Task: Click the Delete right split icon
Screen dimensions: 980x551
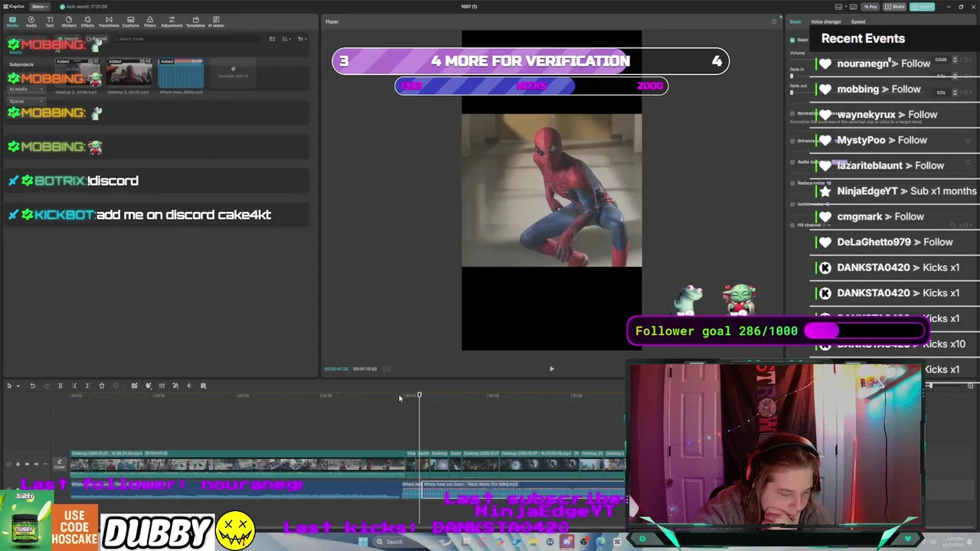Action: pos(87,386)
